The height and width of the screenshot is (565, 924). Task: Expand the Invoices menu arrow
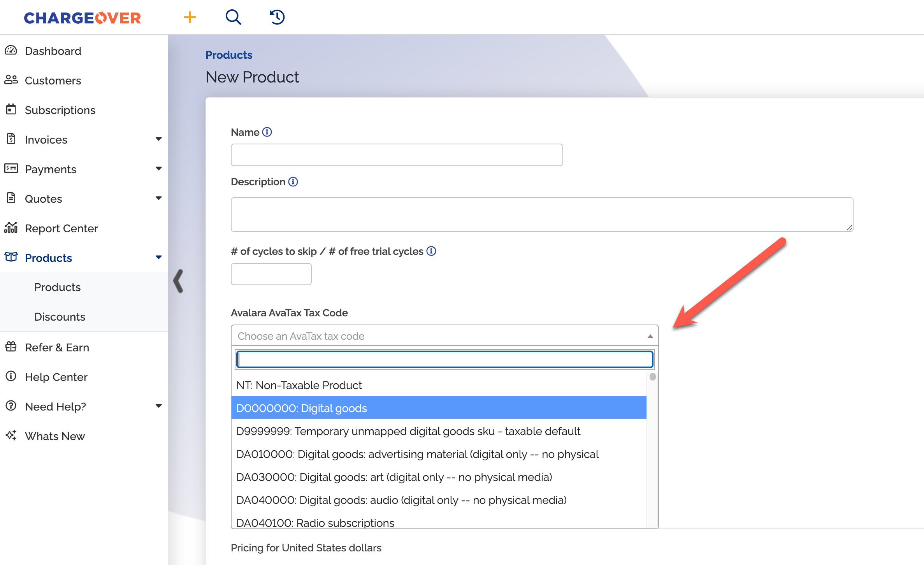tap(158, 139)
